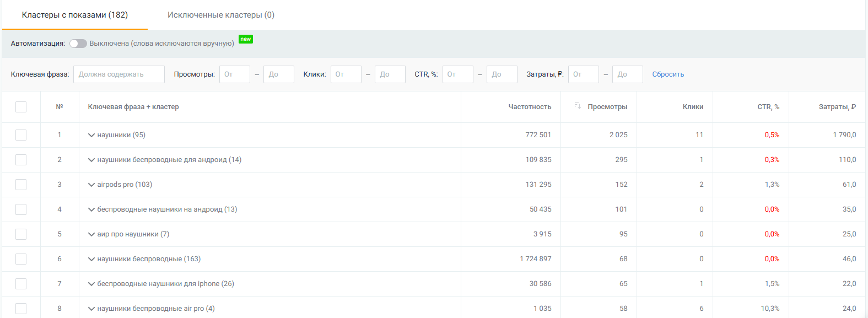The height and width of the screenshot is (318, 868).
Task: Expand наушники беспроводные (163) cluster
Action: [x=91, y=259]
